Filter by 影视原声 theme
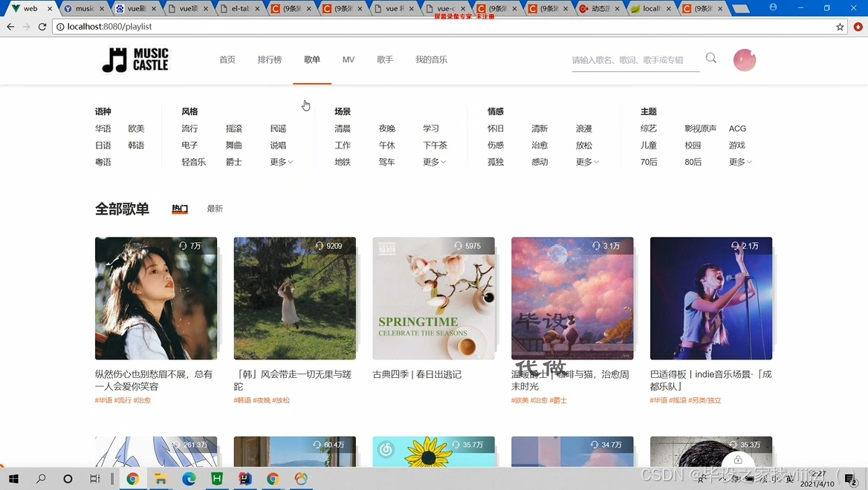 click(x=700, y=128)
